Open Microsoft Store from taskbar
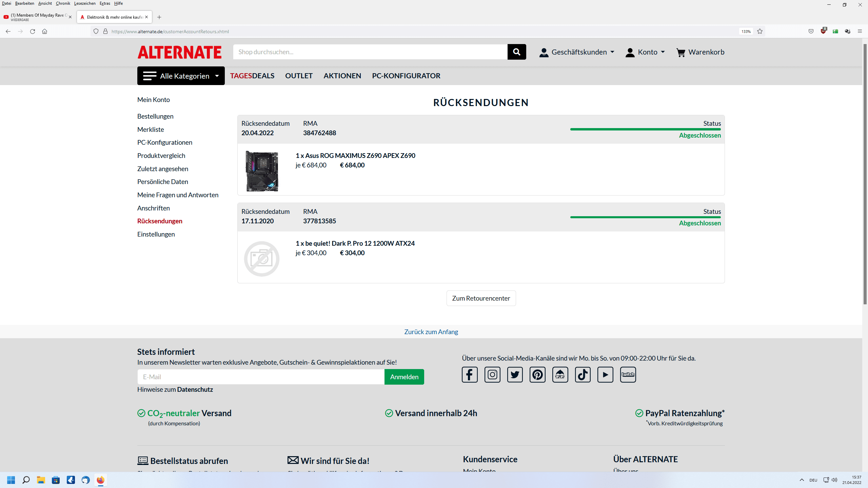Viewport: 868px width, 488px height. click(x=56, y=480)
